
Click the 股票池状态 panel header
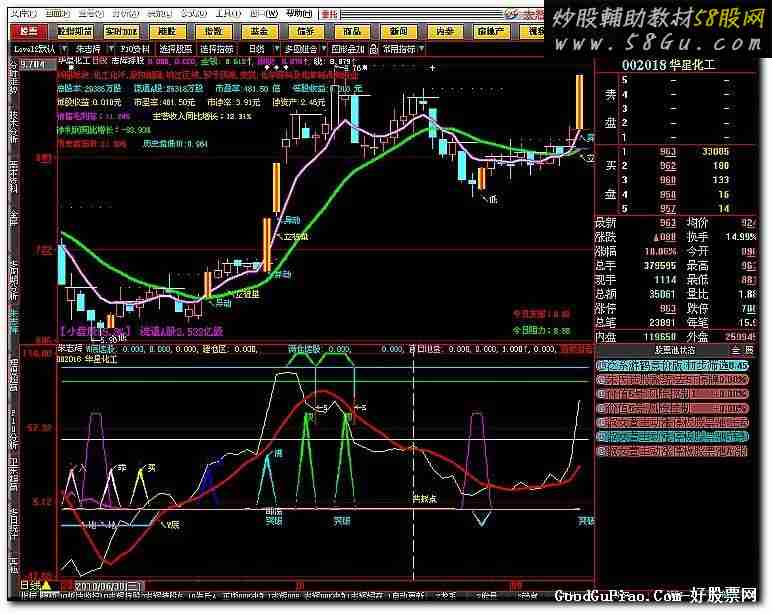tap(675, 350)
